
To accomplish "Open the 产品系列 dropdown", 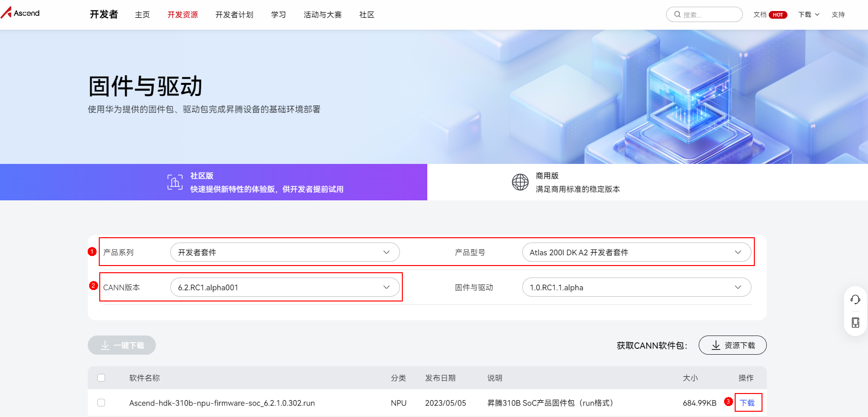I will (285, 252).
